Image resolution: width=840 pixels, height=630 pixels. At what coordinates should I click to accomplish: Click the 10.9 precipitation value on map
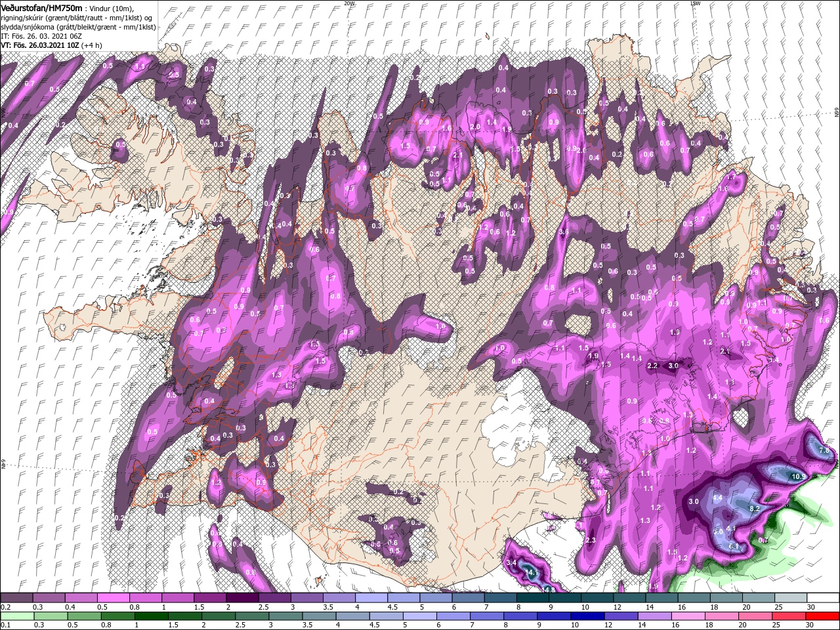pyautogui.click(x=799, y=476)
